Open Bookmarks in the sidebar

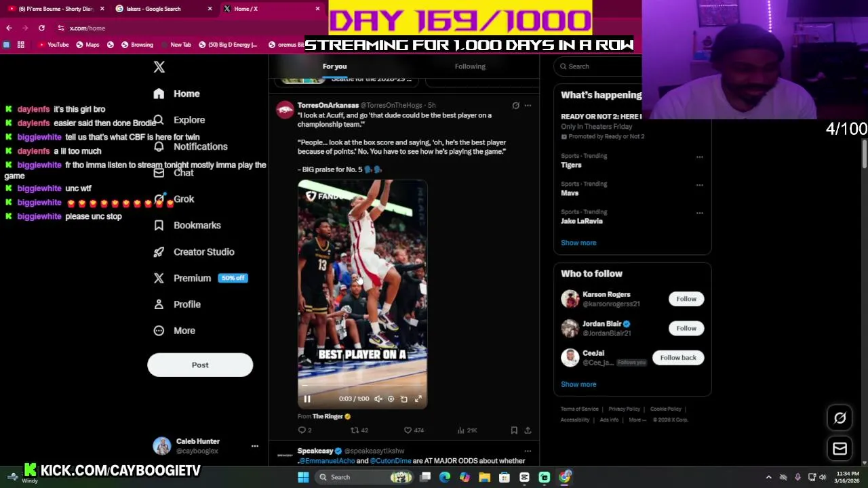coord(187,225)
